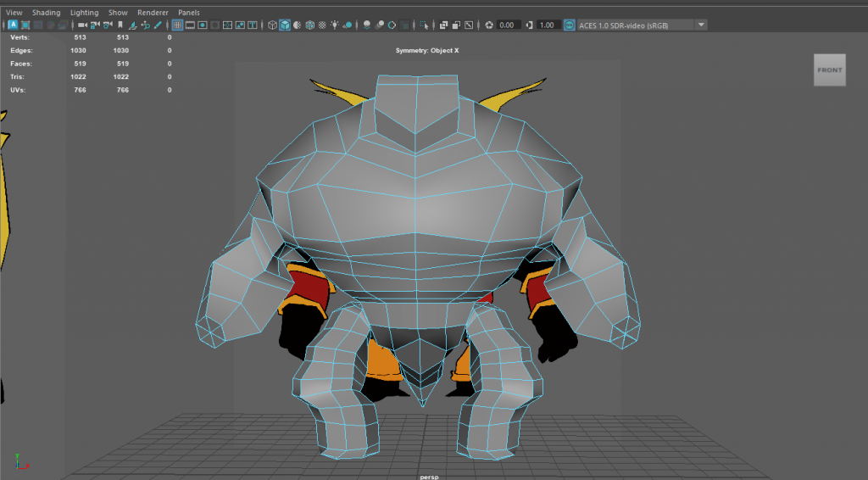Click the Exposure reset icon

489,25
